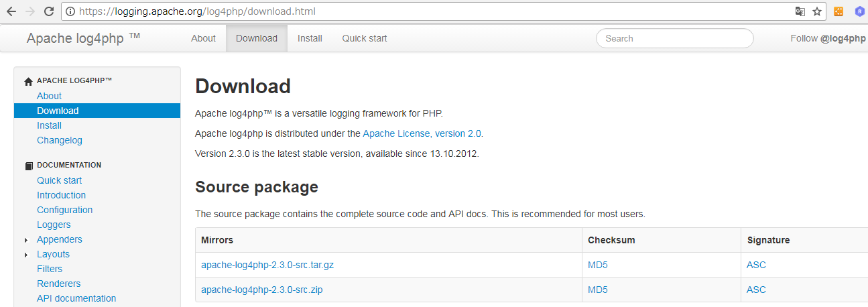868x307 pixels.
Task: Click the Search input field
Action: tap(674, 38)
